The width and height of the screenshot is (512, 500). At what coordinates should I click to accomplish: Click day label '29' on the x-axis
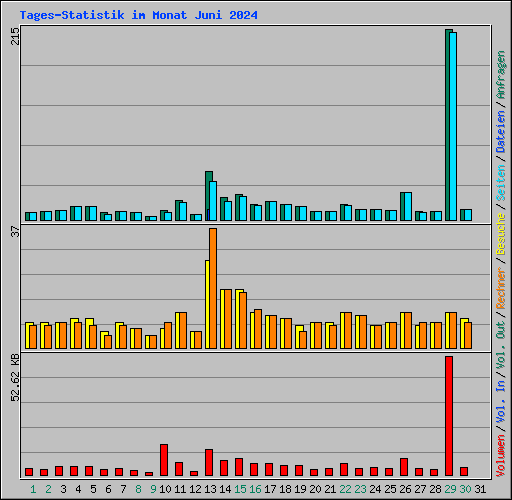(x=450, y=489)
